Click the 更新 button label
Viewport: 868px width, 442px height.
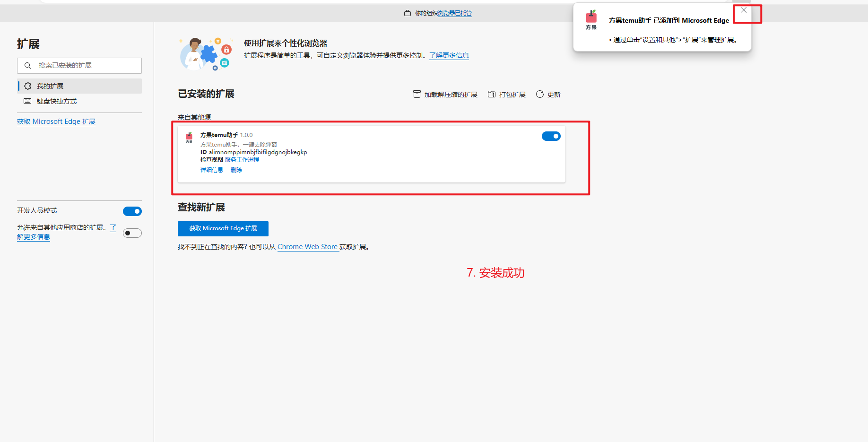554,95
